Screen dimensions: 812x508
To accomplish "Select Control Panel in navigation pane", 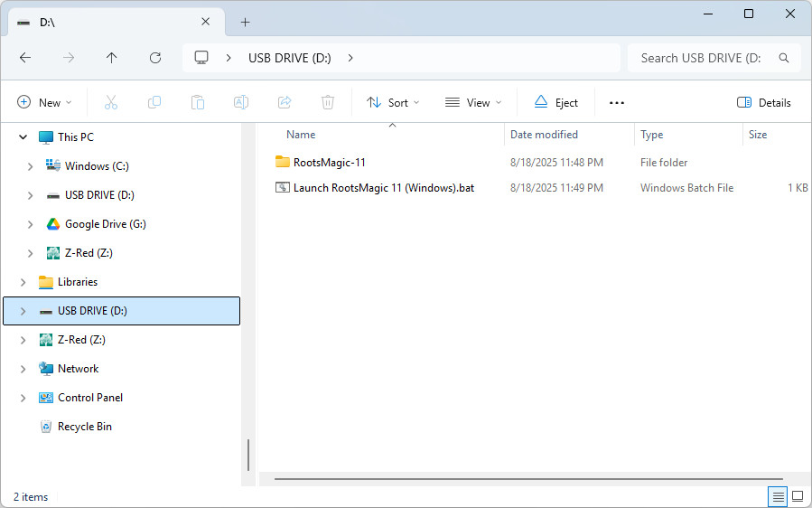I will (x=90, y=398).
